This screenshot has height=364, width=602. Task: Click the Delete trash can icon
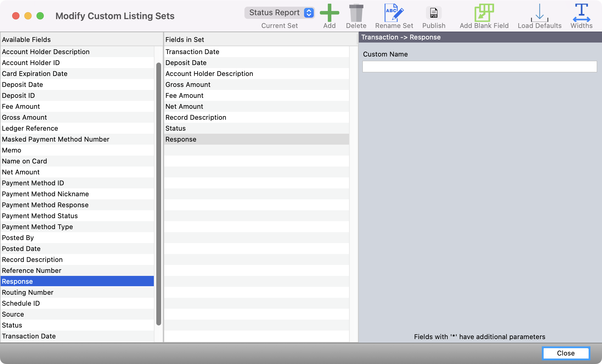click(x=356, y=13)
